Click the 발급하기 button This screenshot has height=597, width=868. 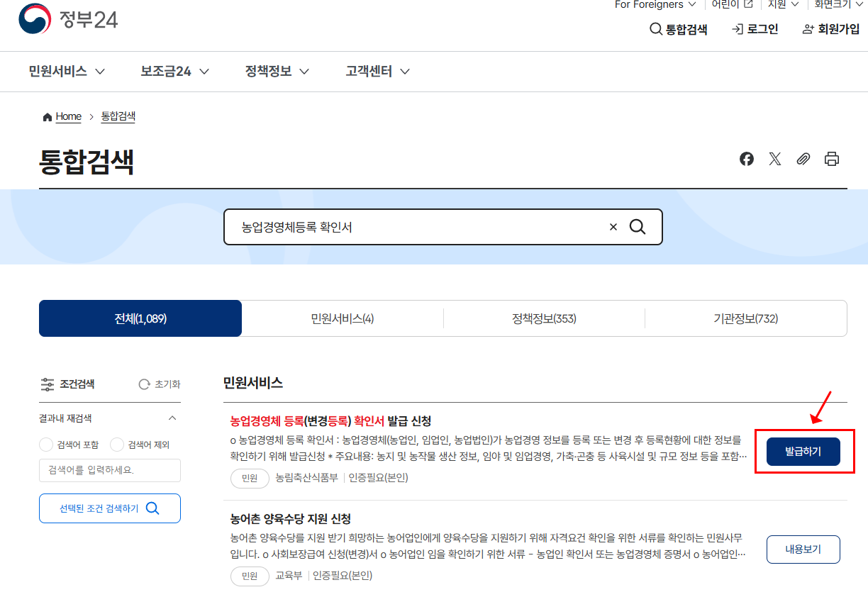(803, 451)
